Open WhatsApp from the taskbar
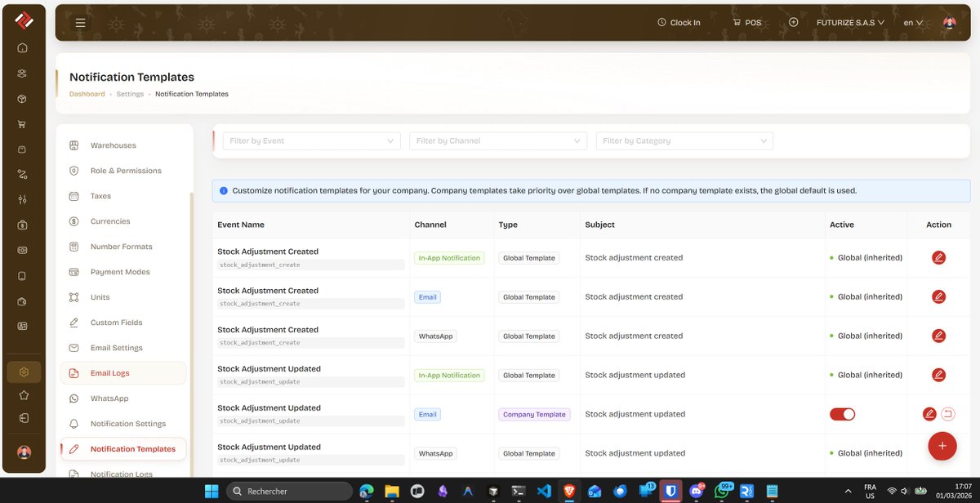 pos(722,491)
